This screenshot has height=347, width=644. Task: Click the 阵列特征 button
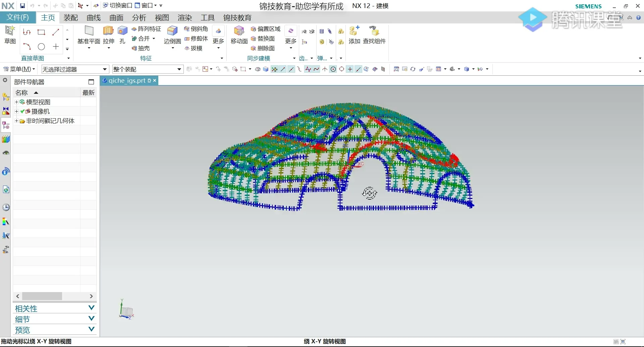147,29
